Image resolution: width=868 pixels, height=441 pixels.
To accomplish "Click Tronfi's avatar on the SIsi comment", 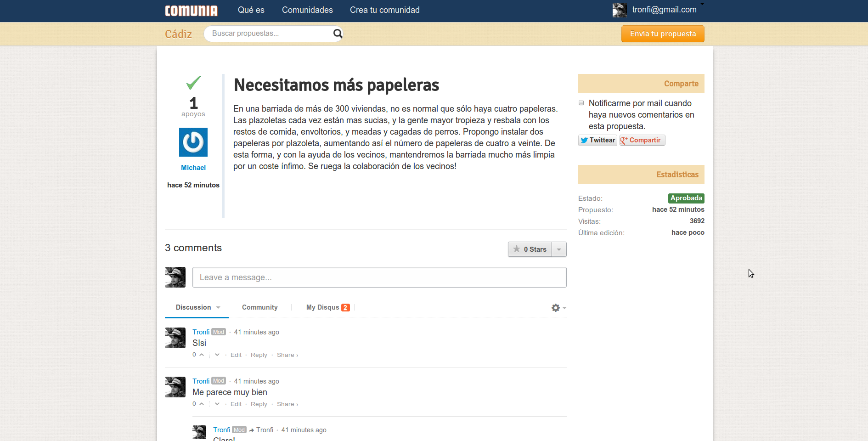I will tap(175, 338).
